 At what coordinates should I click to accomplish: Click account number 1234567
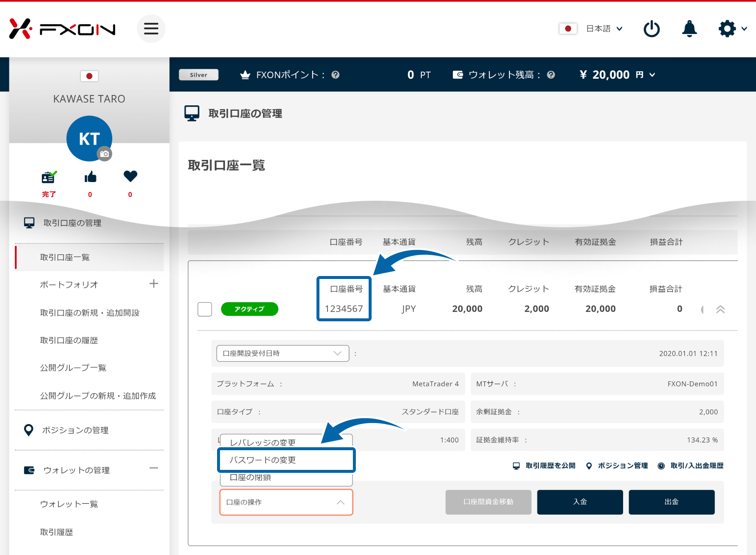point(344,309)
